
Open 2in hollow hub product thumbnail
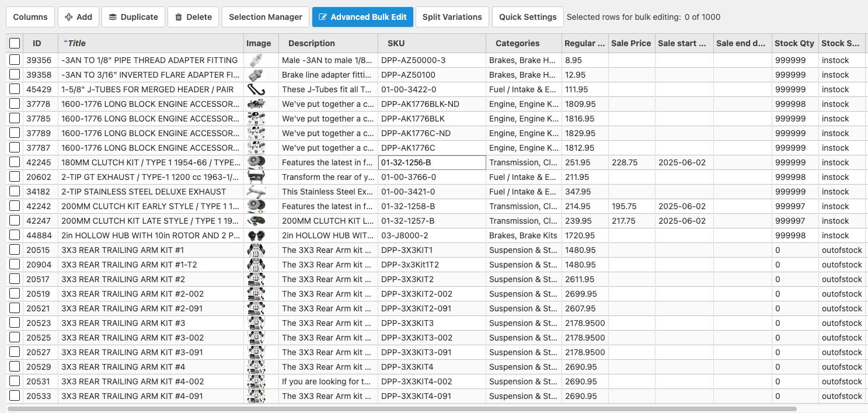click(256, 235)
